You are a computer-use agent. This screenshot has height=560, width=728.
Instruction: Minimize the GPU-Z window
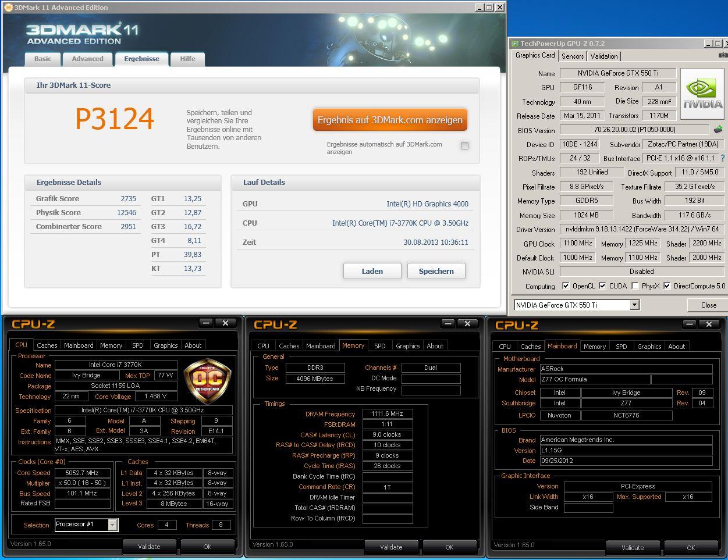coord(709,44)
